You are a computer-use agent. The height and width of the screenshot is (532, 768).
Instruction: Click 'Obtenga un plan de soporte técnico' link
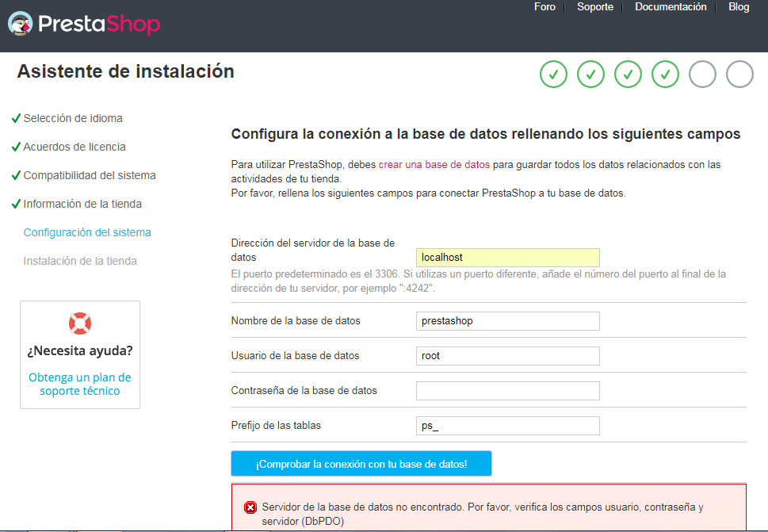click(80, 384)
